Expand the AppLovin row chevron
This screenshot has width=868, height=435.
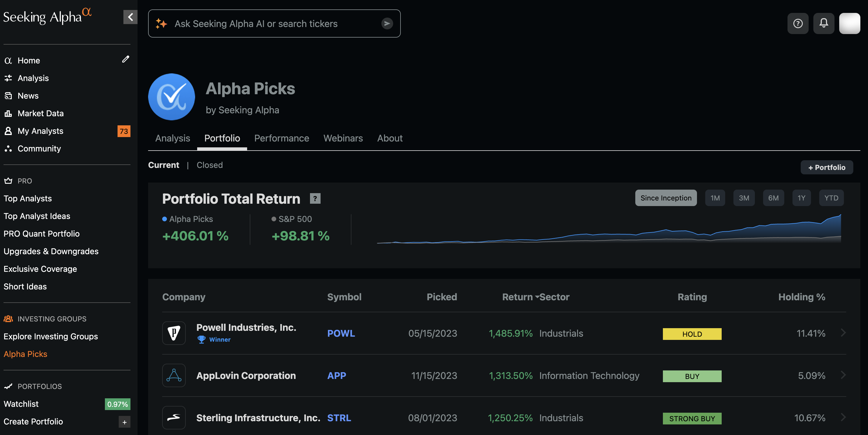pos(843,375)
